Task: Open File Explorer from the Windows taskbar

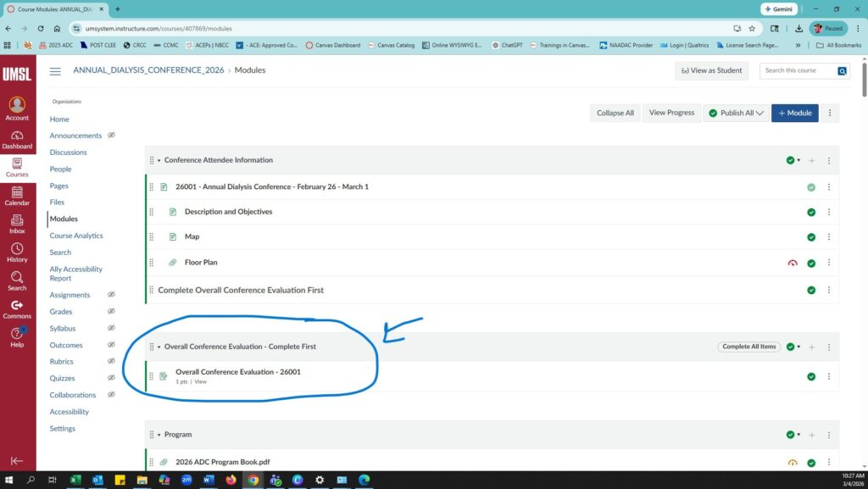Action: click(142, 480)
